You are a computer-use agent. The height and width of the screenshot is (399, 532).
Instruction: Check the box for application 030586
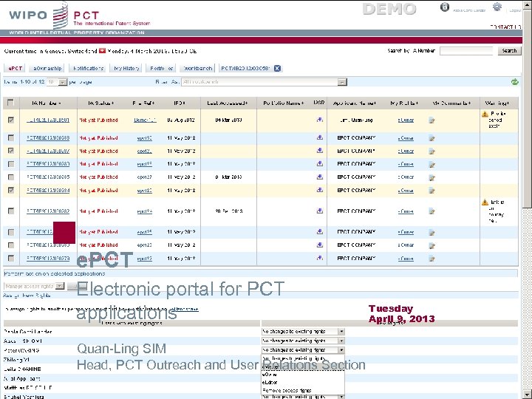pos(11,164)
